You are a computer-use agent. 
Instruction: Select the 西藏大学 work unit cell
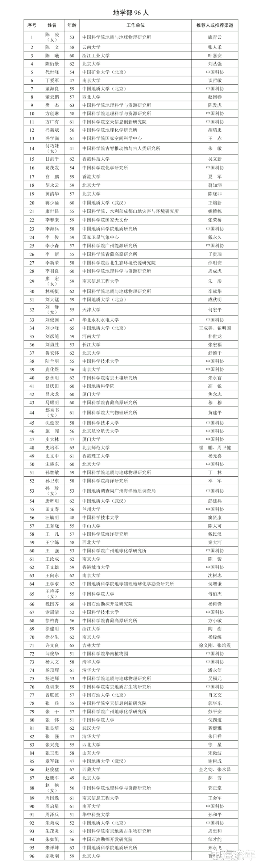[x=91, y=770]
